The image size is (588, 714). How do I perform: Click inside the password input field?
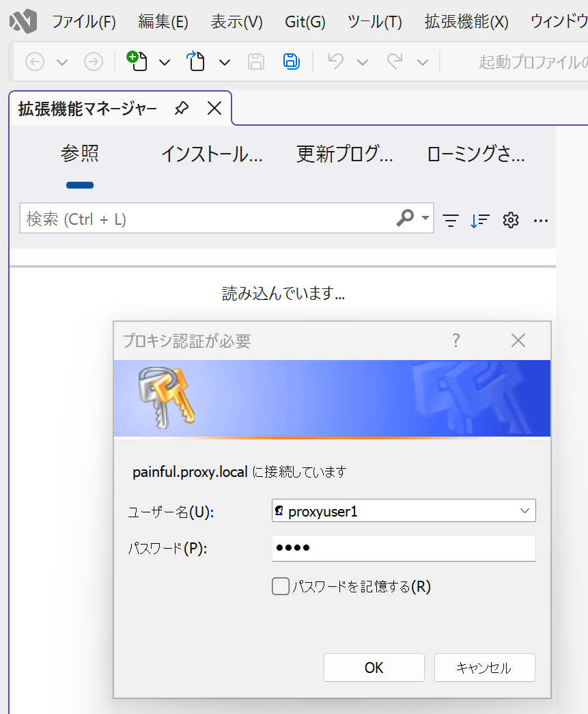[x=403, y=548]
